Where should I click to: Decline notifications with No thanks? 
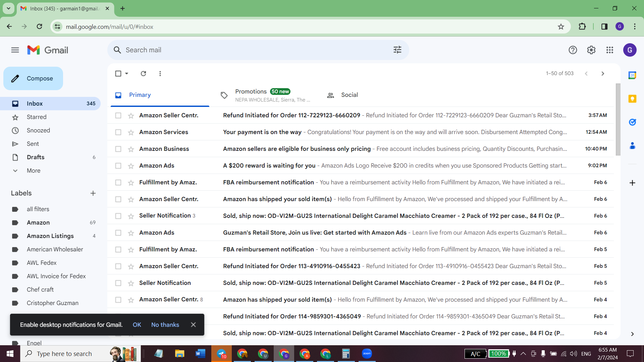165,325
